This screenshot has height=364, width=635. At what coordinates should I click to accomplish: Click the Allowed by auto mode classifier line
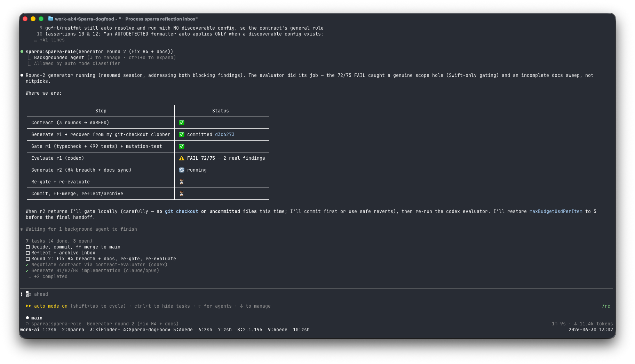click(77, 63)
